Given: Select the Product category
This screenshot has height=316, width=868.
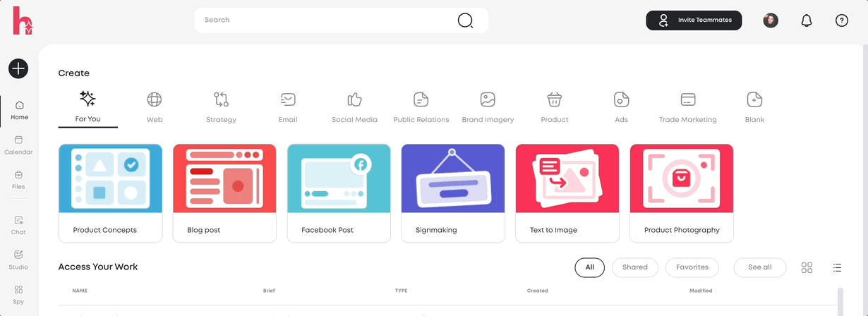Looking at the screenshot, I should click(x=555, y=107).
